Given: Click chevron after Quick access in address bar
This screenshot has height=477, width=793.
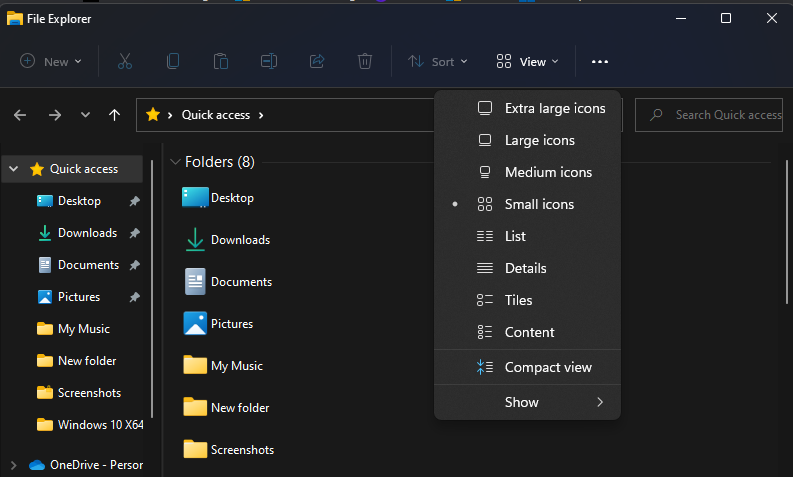Looking at the screenshot, I should click(x=261, y=115).
